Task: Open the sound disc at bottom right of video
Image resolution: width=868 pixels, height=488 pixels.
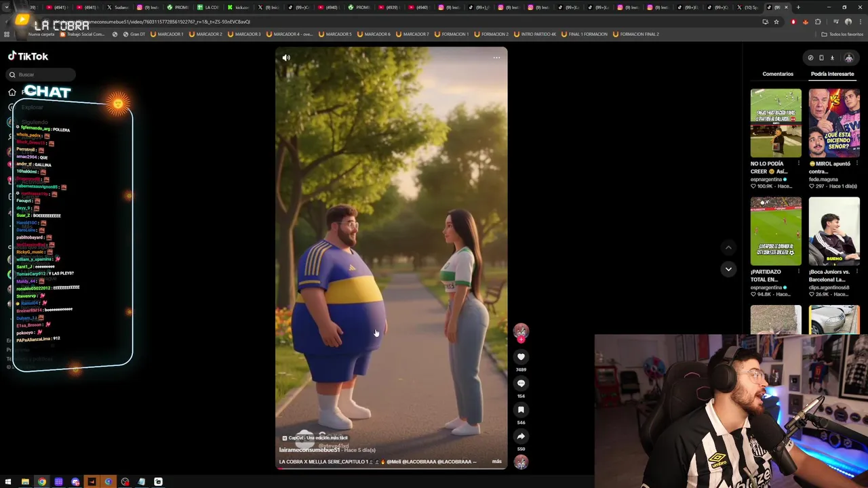Action: [521, 462]
